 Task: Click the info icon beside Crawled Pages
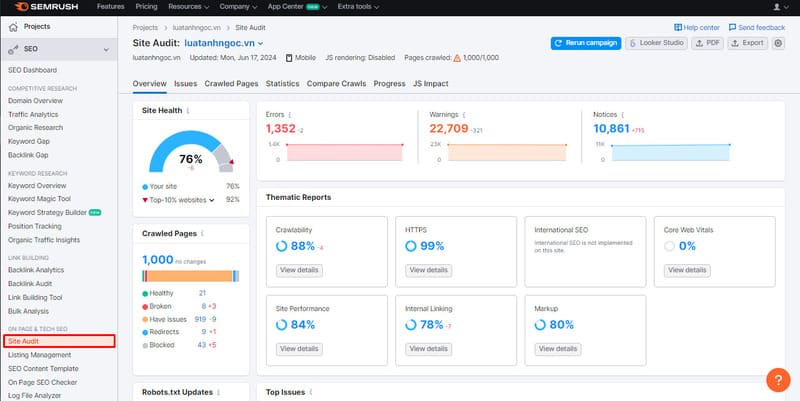(204, 233)
